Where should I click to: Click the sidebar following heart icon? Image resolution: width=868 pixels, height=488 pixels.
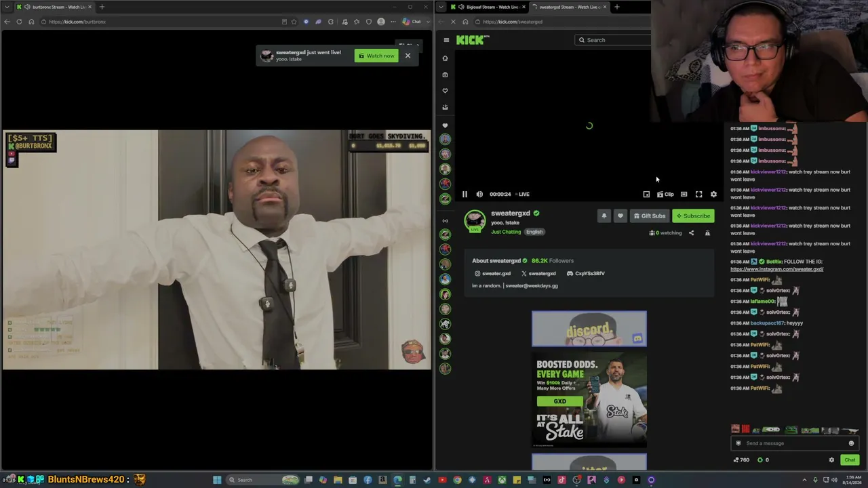point(446,91)
